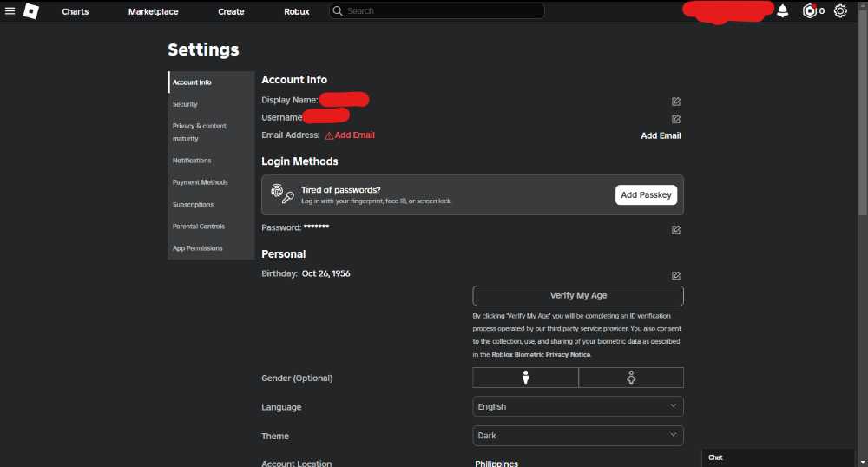Click the Verify My Age button
Image resolution: width=868 pixels, height=467 pixels.
click(x=578, y=295)
